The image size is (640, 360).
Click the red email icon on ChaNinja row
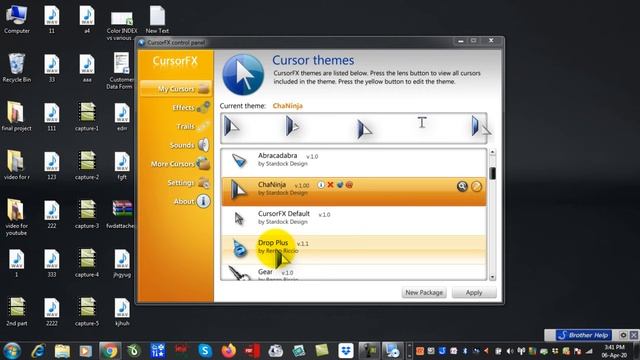(349, 185)
